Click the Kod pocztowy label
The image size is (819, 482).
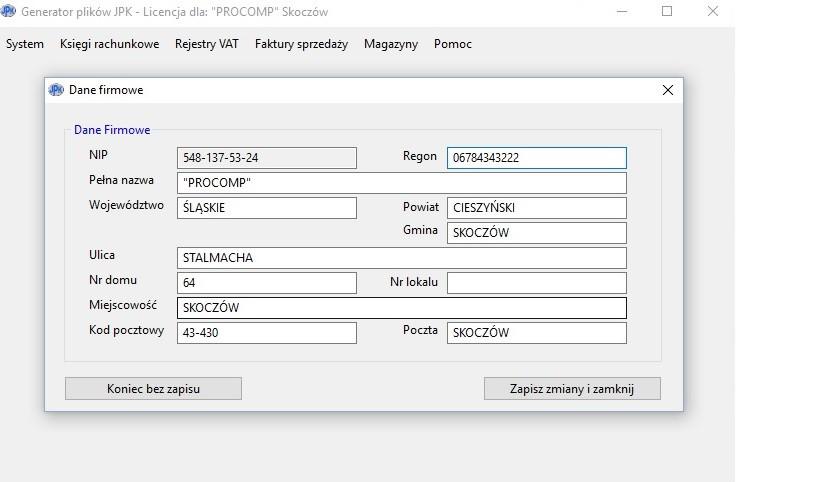coord(126,331)
